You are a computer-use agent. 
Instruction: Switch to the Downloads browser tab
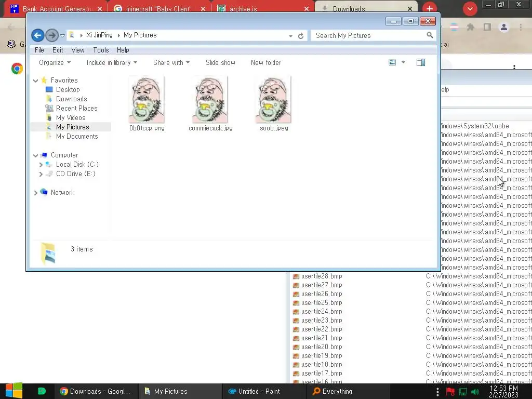[x=366, y=8]
